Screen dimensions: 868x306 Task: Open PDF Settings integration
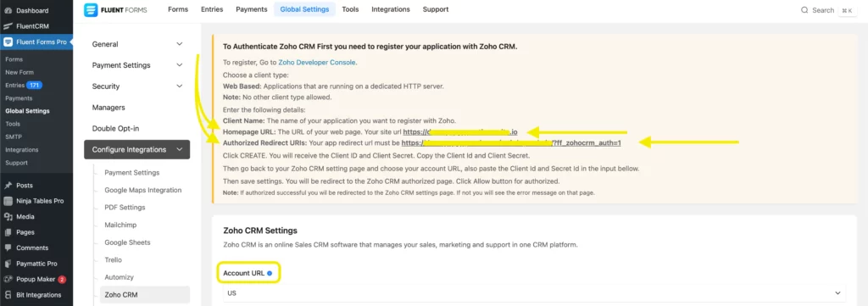[125, 208]
